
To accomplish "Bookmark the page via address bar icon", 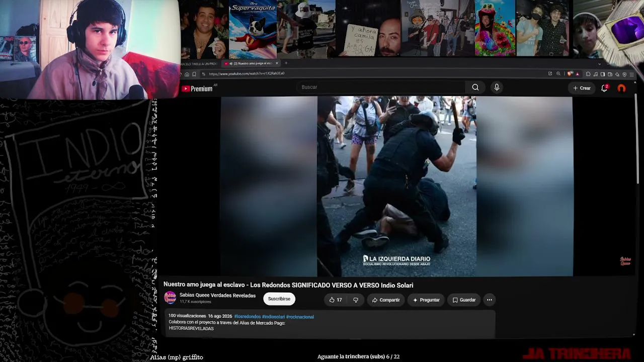I will click(194, 74).
